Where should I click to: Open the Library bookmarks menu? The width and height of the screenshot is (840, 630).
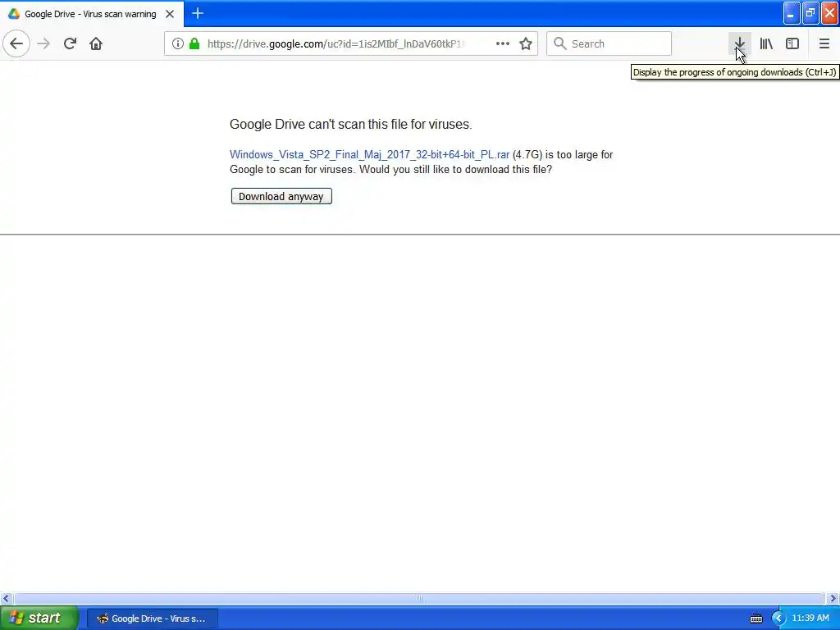coord(766,43)
